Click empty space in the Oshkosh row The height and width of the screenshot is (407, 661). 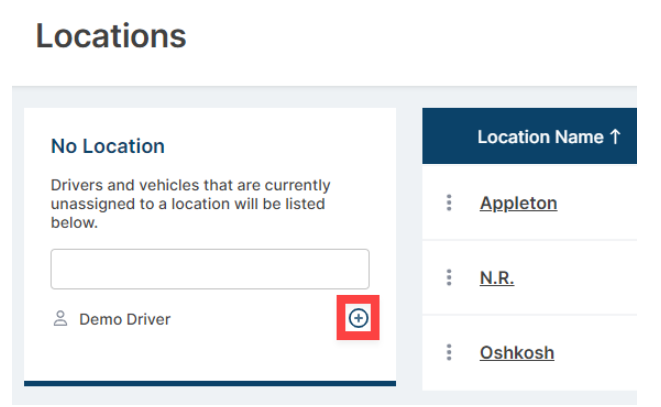pyautogui.click(x=597, y=352)
